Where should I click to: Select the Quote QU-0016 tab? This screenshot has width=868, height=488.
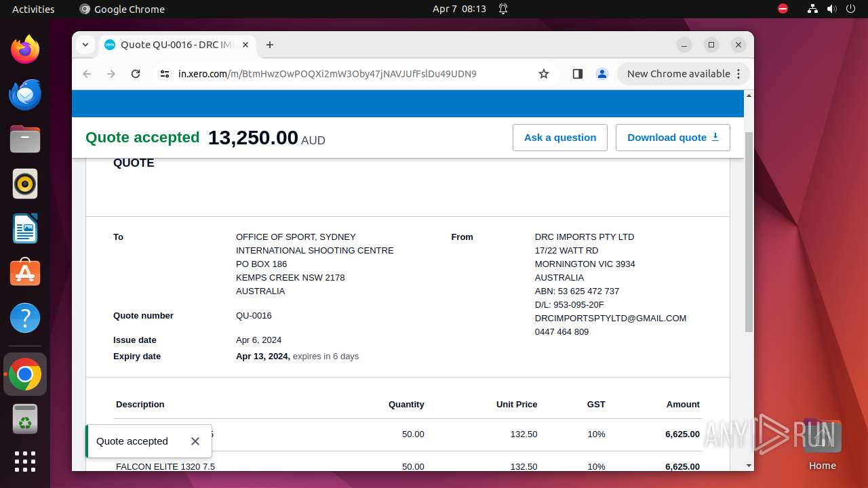178,45
